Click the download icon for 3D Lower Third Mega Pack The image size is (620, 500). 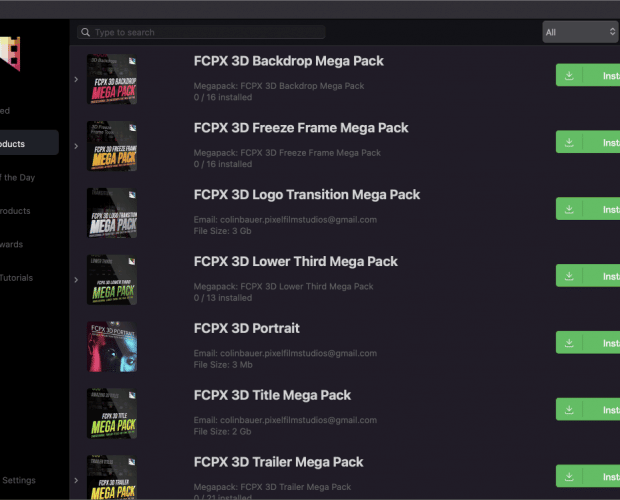point(569,275)
